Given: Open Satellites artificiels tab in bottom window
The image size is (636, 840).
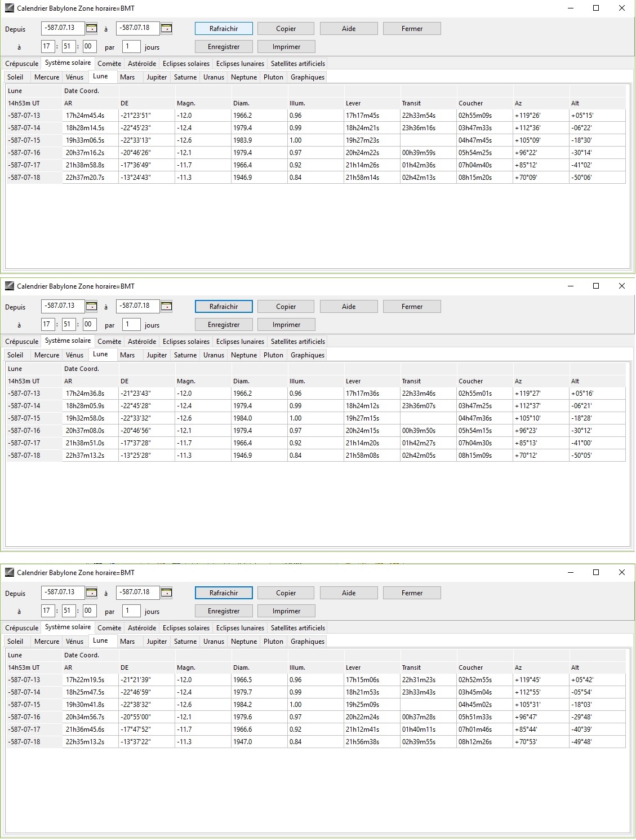Looking at the screenshot, I should pos(298,628).
